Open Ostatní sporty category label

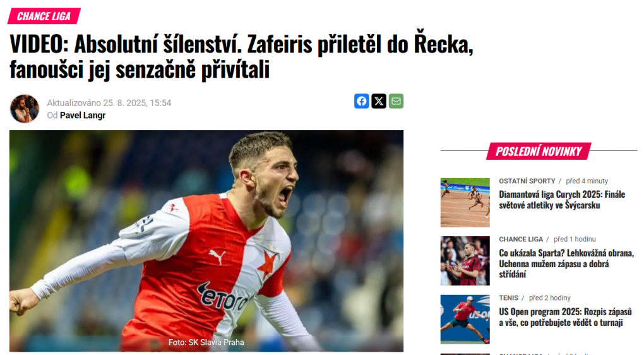click(x=527, y=181)
